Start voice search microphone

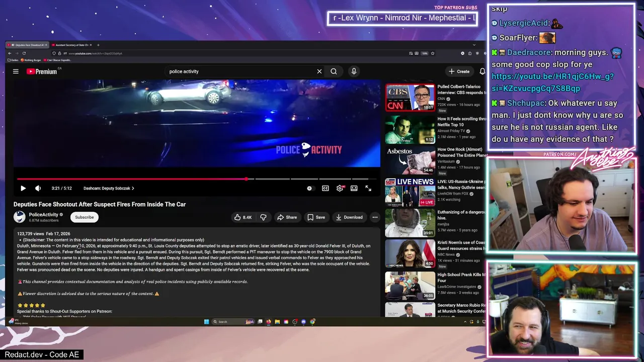coord(354,71)
